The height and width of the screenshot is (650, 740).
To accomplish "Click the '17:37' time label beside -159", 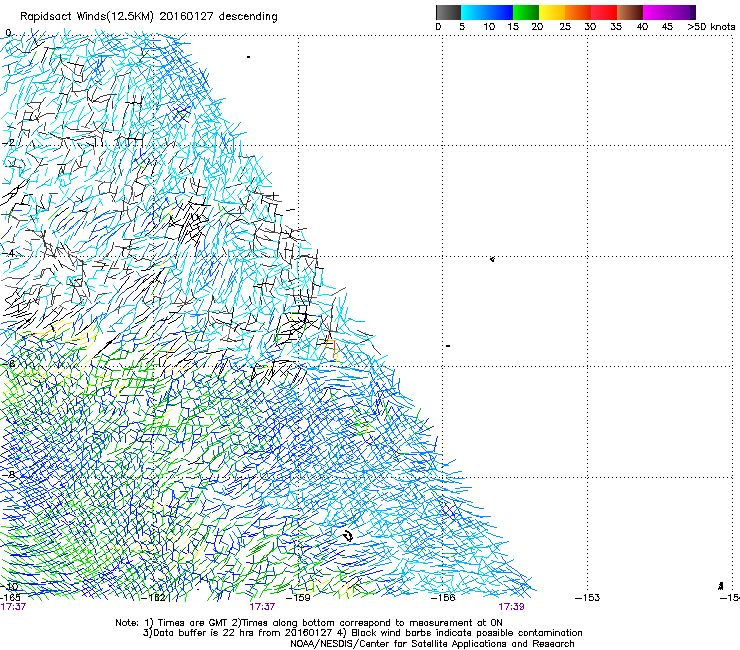I will coord(262,607).
